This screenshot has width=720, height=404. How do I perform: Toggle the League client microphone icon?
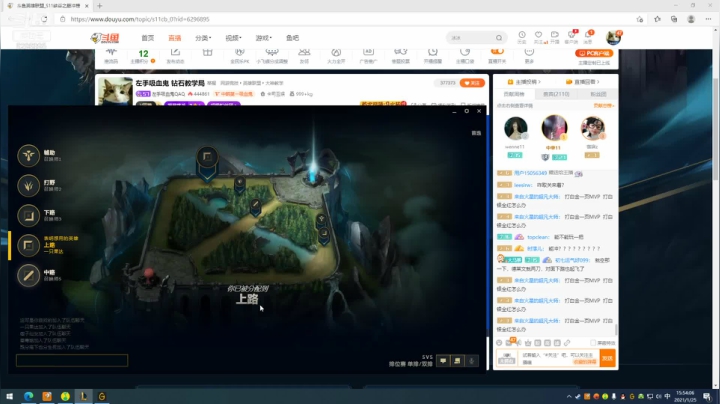point(472,361)
